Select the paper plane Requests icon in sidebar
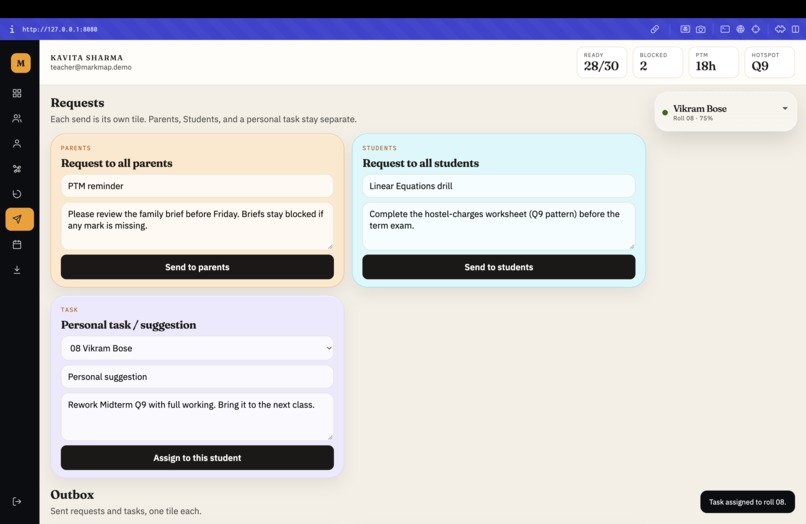The image size is (806, 524). [x=20, y=219]
